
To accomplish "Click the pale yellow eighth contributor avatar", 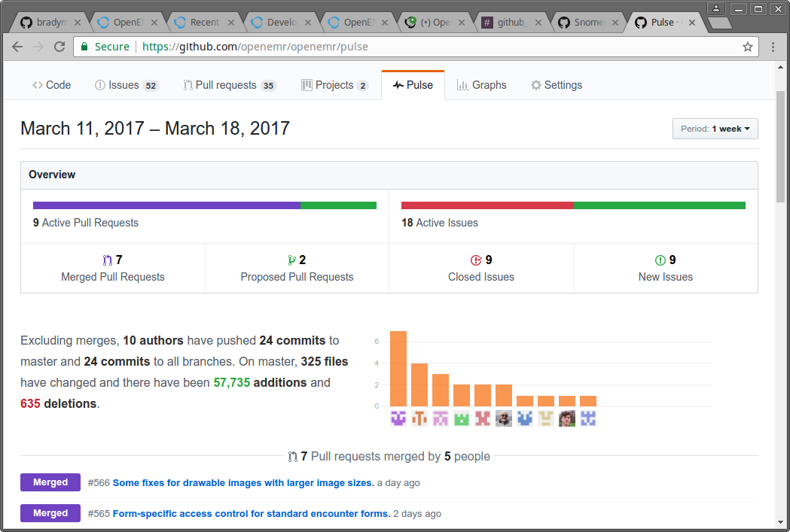I will [546, 418].
